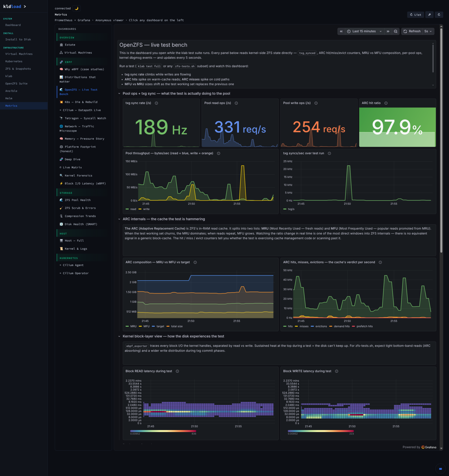Show info for Pool throughput panel
Screen dimensions: 449x476
[x=219, y=153]
